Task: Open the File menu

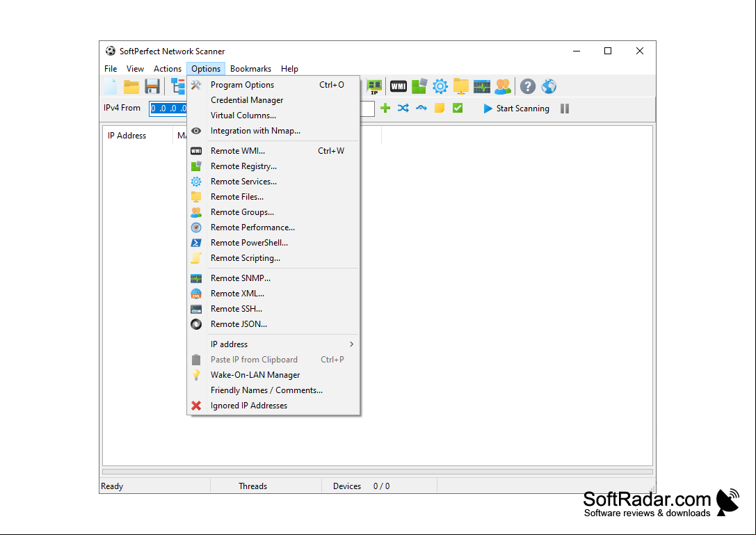Action: (111, 68)
